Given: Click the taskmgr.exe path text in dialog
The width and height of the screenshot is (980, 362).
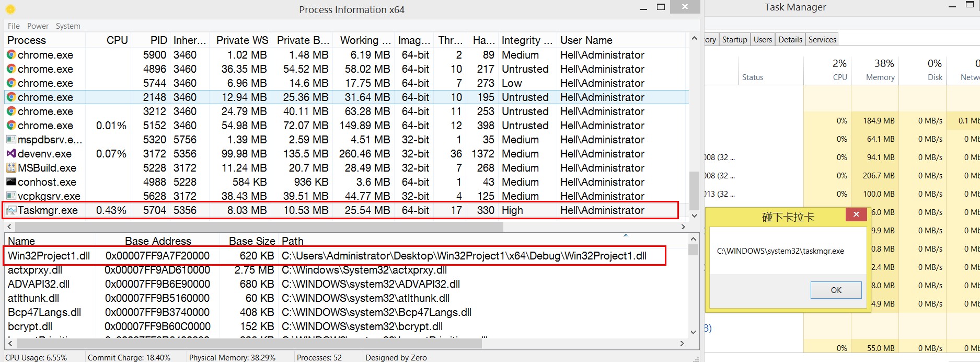Looking at the screenshot, I should pos(780,251).
